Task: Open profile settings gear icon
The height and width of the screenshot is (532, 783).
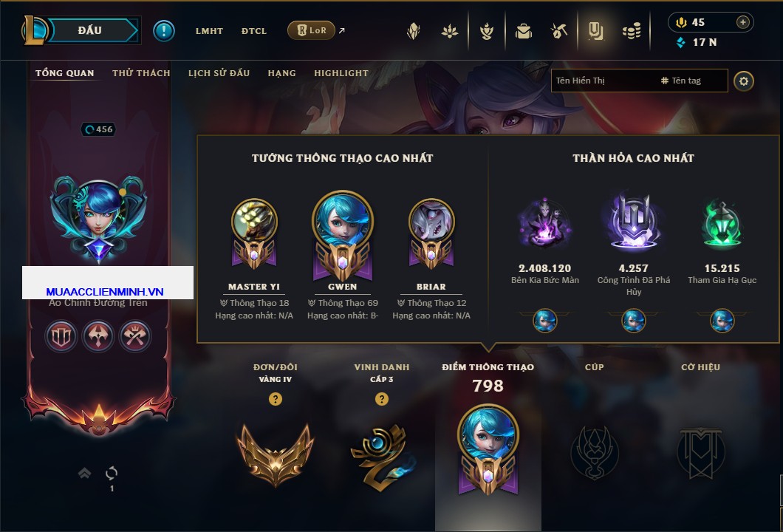Action: [744, 81]
